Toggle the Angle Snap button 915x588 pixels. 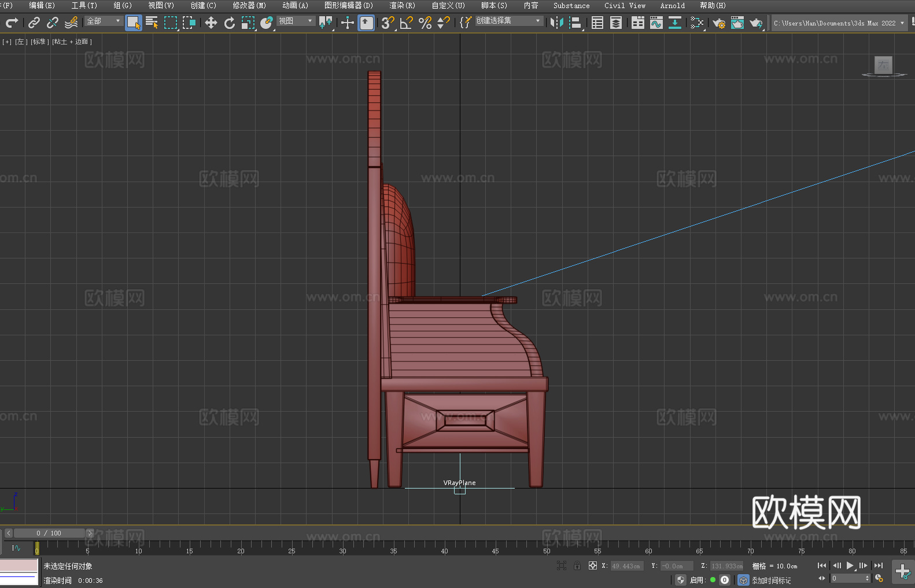click(407, 23)
